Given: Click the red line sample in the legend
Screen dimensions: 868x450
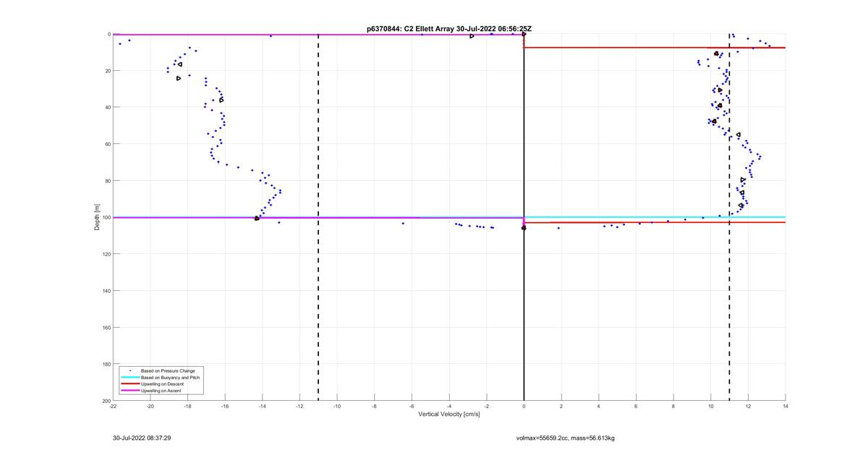Looking at the screenshot, I should (x=130, y=384).
